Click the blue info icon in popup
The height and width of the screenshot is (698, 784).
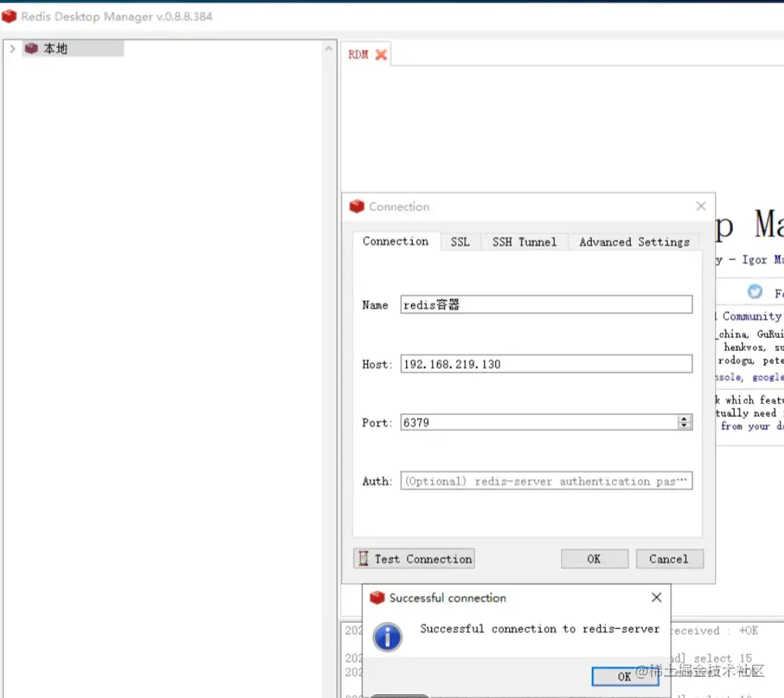coord(387,637)
